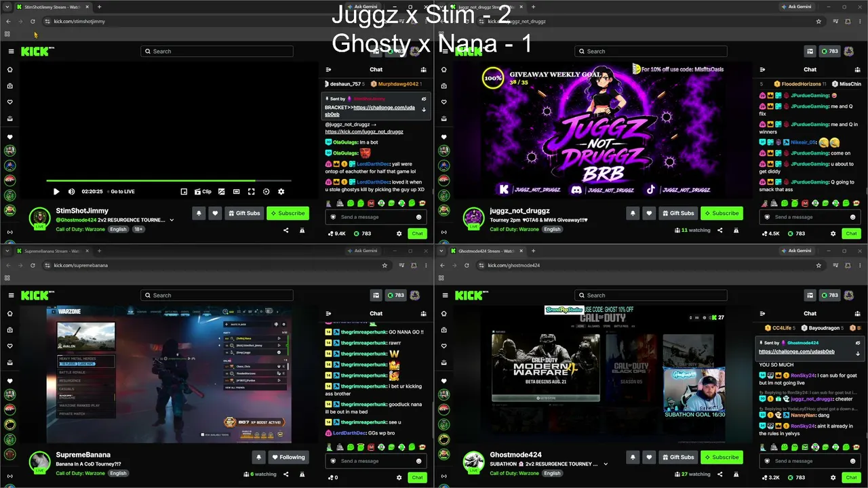
Task: Go Home in StimShotJimmy window sidebar
Action: [9, 70]
